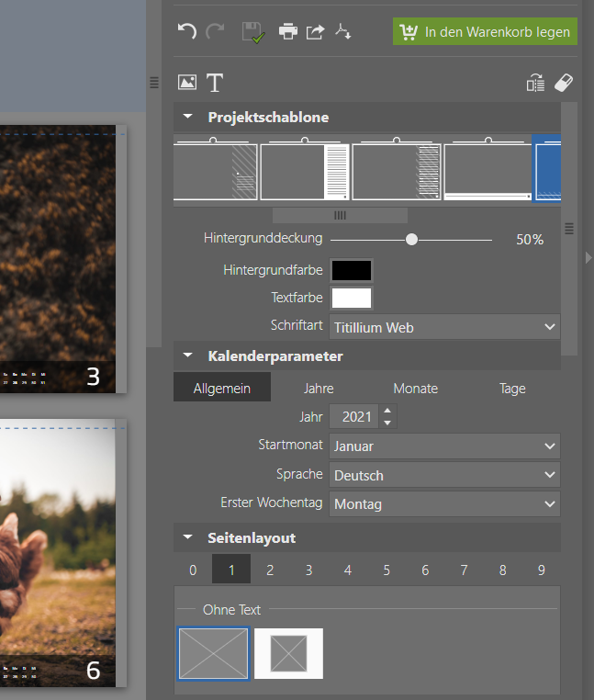Click the apply layout icon beside eraser
Screen dimensions: 594x700
click(535, 84)
